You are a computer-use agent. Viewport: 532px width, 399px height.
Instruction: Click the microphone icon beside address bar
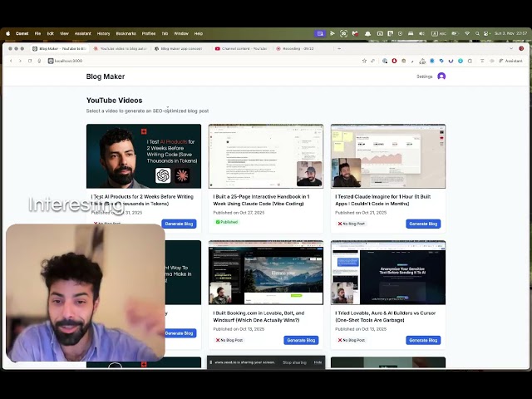pos(39,61)
